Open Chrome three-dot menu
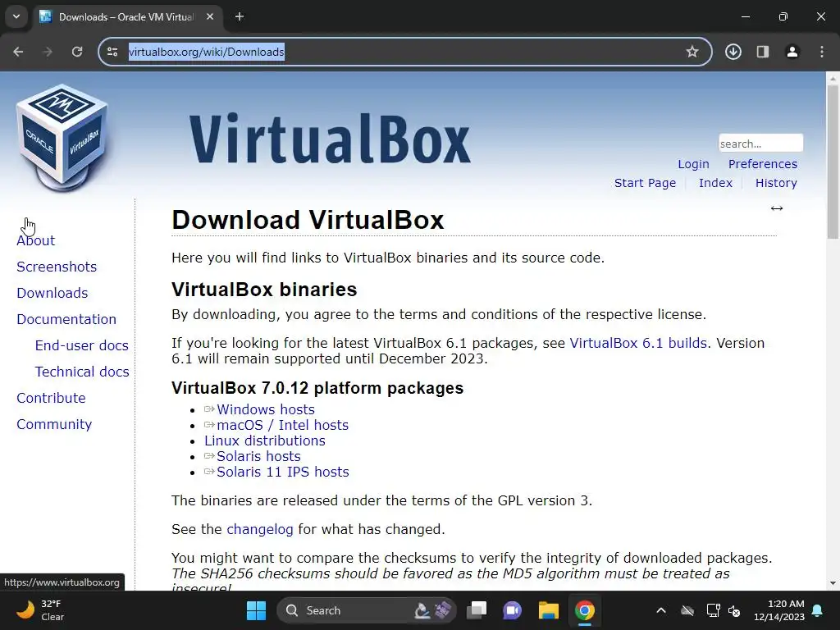Image resolution: width=840 pixels, height=630 pixels. [x=821, y=52]
